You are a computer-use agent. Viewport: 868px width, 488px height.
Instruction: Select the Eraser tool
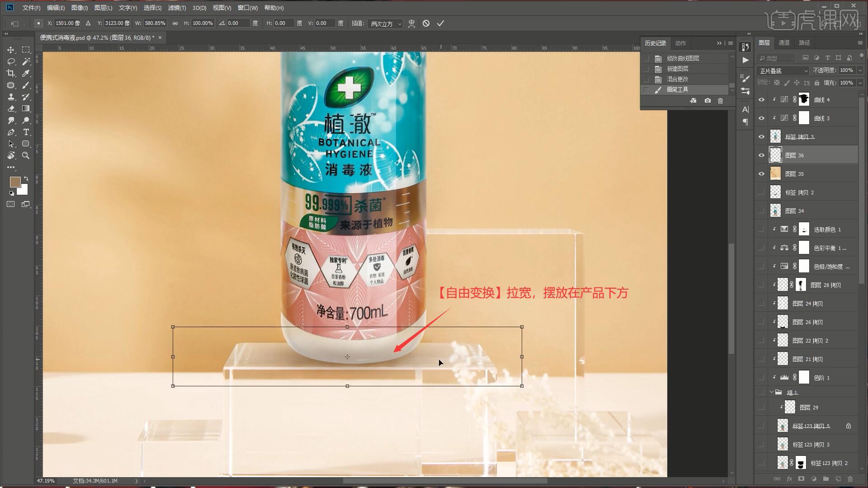(11, 108)
